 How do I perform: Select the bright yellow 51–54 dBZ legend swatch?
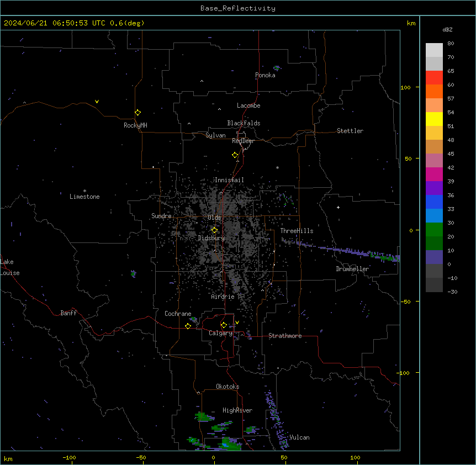(434, 119)
